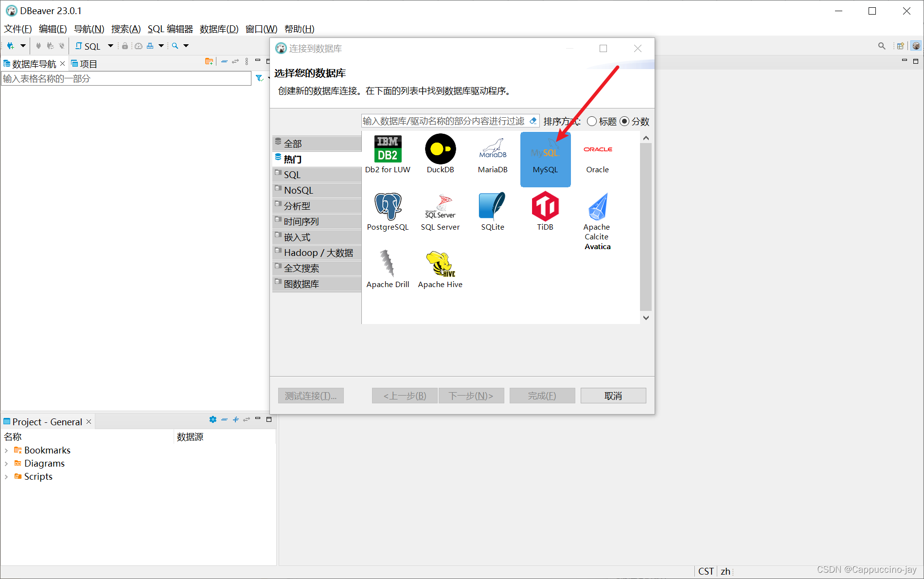This screenshot has height=579, width=924.
Task: Click the plus icon in Project panel
Action: [x=236, y=419]
